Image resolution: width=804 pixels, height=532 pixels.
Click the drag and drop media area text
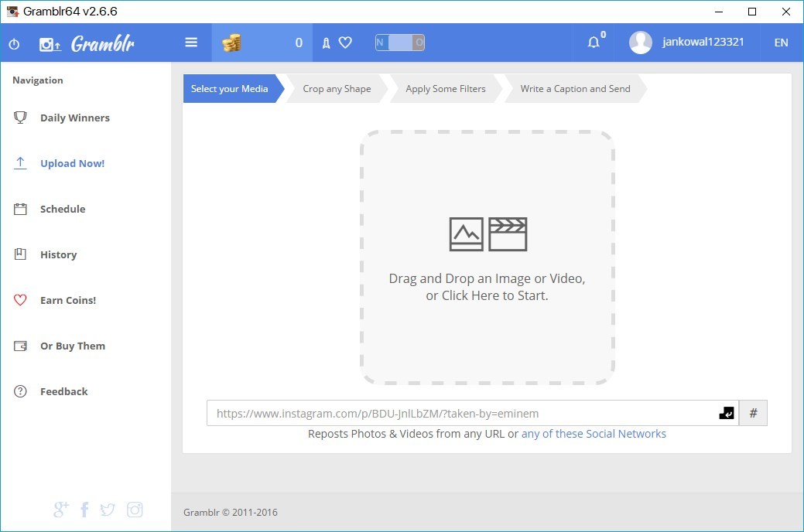point(487,287)
